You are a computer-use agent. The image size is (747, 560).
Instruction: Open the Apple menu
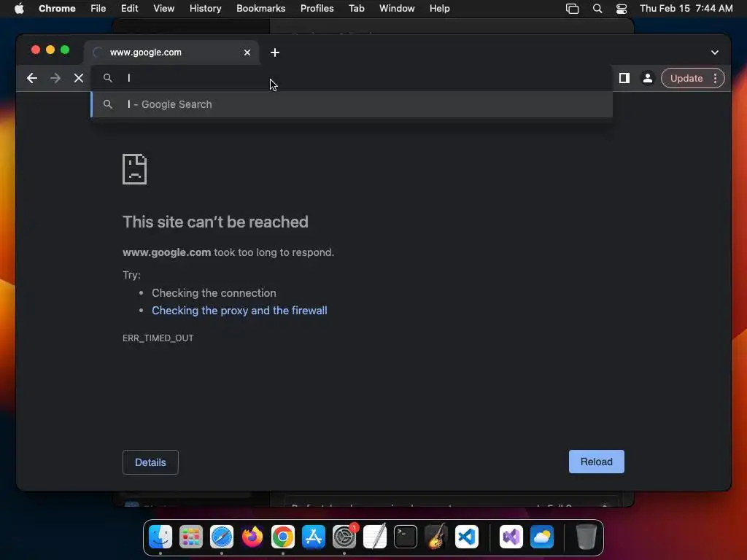pyautogui.click(x=19, y=9)
